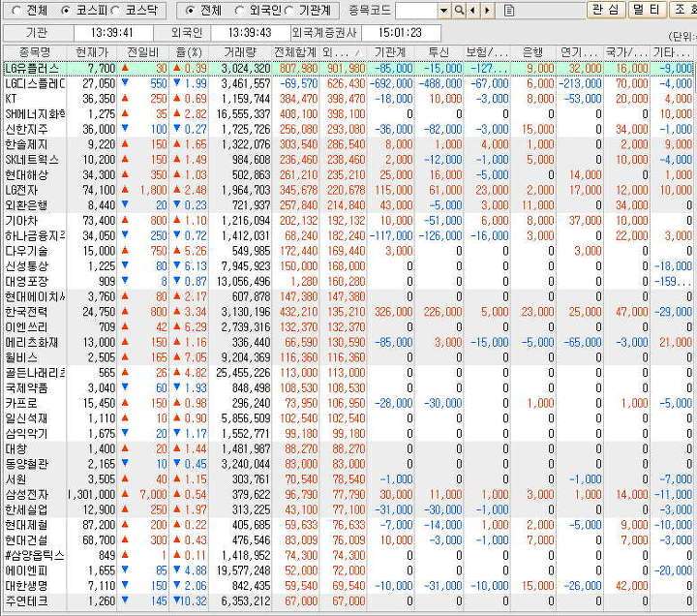The width and height of the screenshot is (697, 616).
Task: Select the 전체 investor radio button
Action: pos(190,11)
